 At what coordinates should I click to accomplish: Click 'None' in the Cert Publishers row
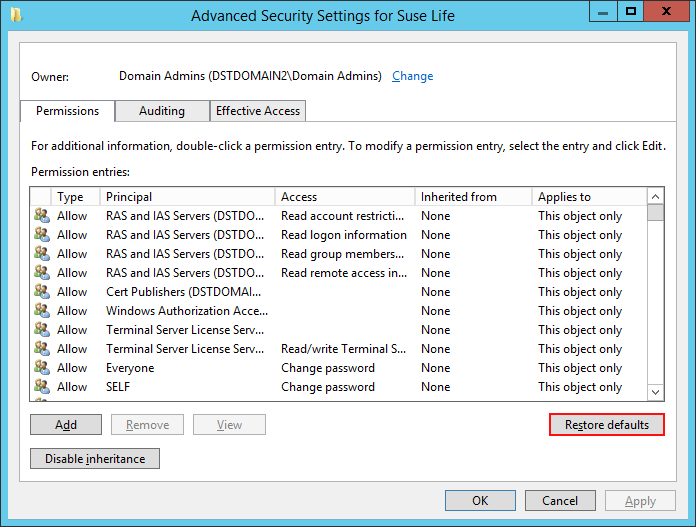click(436, 292)
